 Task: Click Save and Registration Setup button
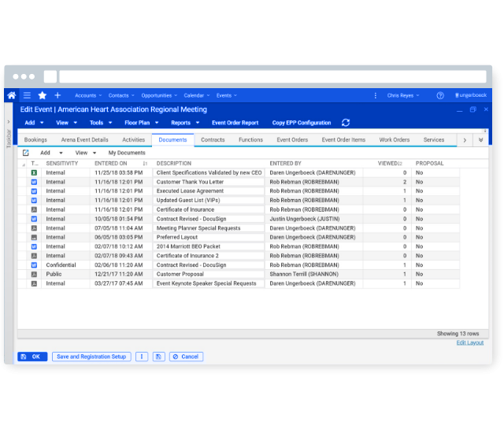click(x=91, y=357)
